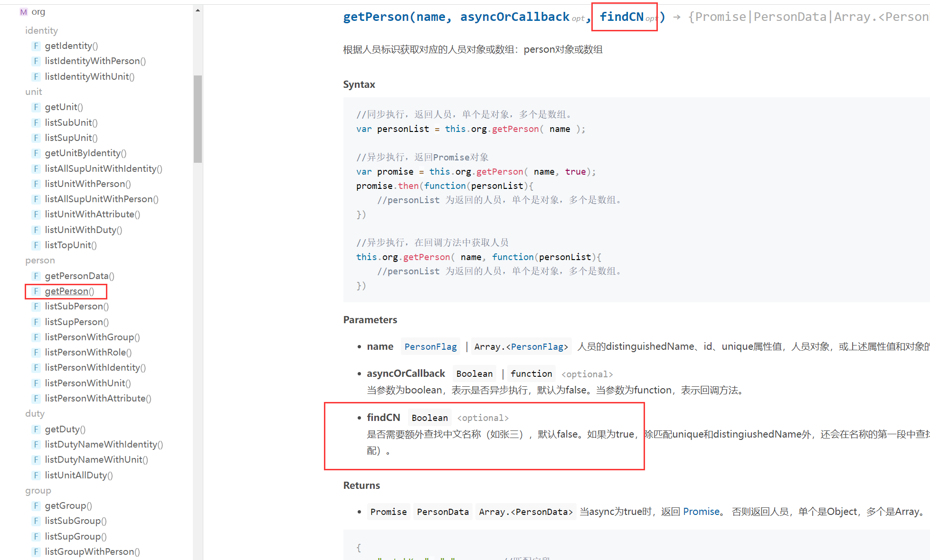930x560 pixels.
Task: Click the PersonFlag type link
Action: [x=430, y=347]
